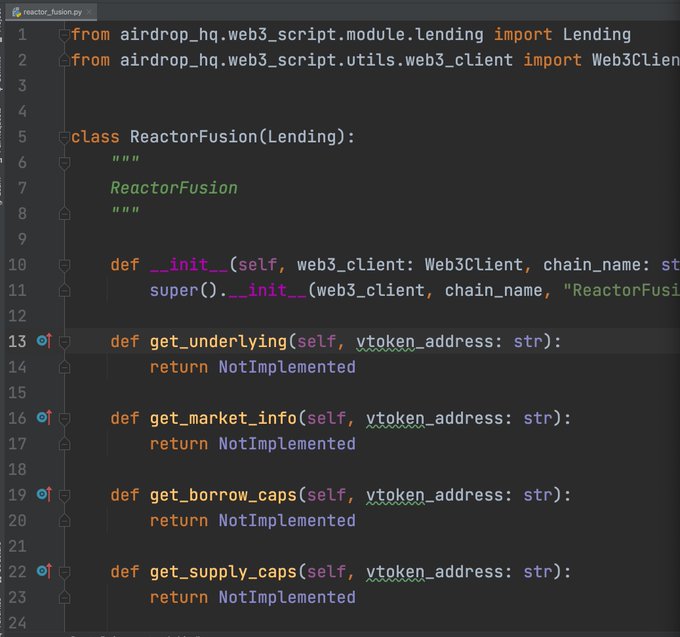The image size is (680, 637).
Task: Fold the get_market_info method at line 16
Action: [x=64, y=418]
